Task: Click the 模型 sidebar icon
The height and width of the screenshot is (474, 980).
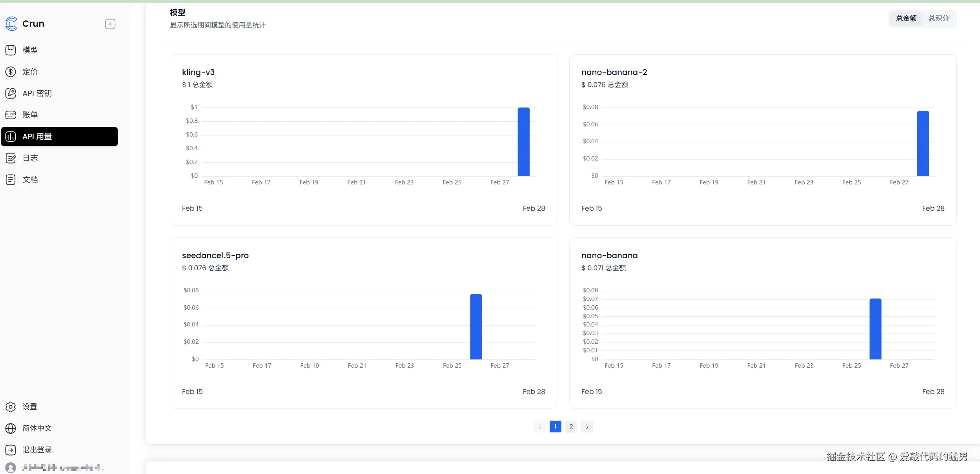Action: 11,50
